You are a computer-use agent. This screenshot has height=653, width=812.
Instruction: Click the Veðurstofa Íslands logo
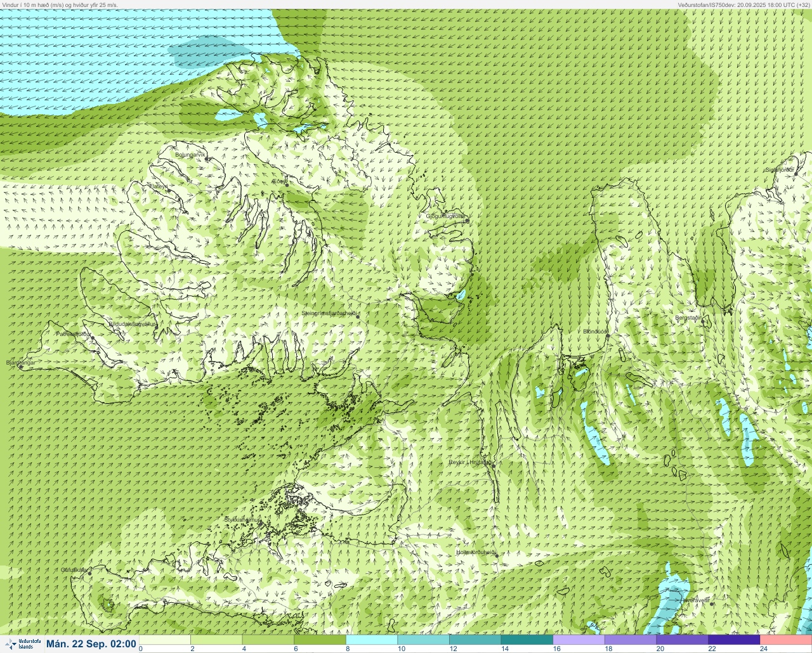click(x=22, y=643)
